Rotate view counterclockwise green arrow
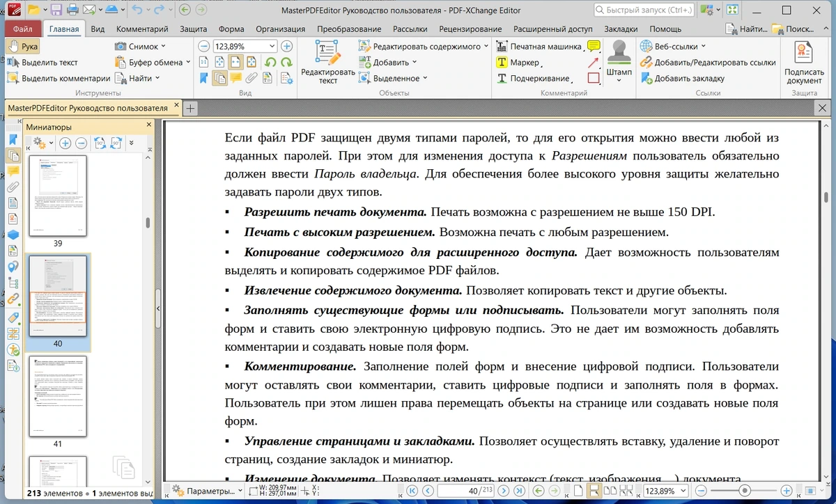 (271, 62)
